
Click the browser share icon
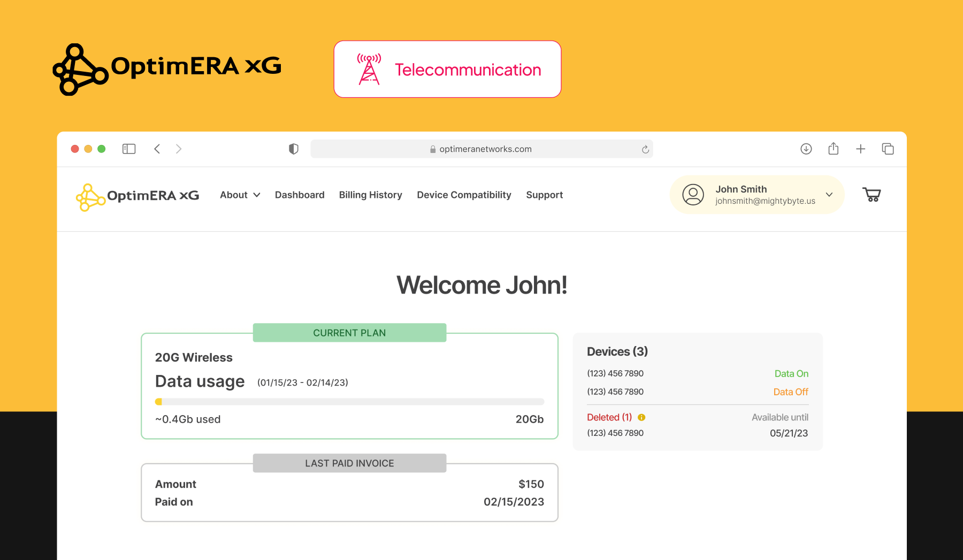click(833, 149)
